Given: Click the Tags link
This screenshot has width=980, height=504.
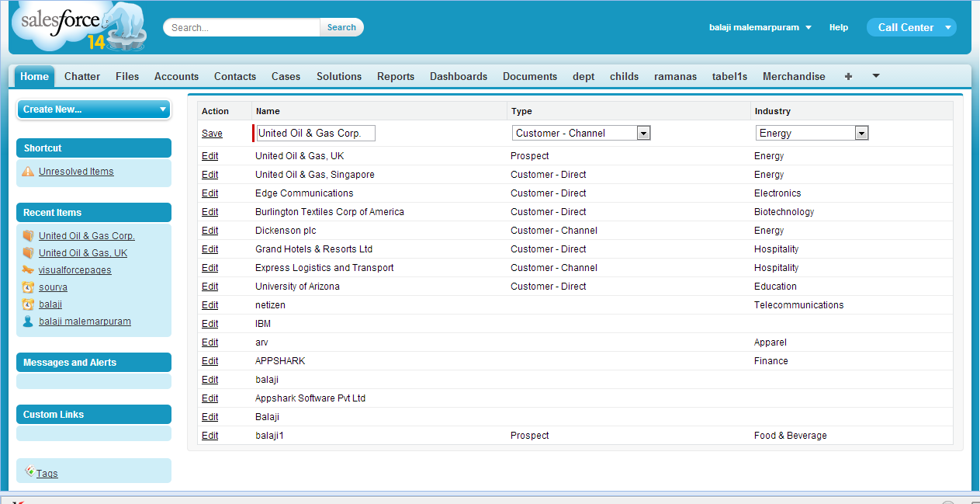Looking at the screenshot, I should 47,474.
